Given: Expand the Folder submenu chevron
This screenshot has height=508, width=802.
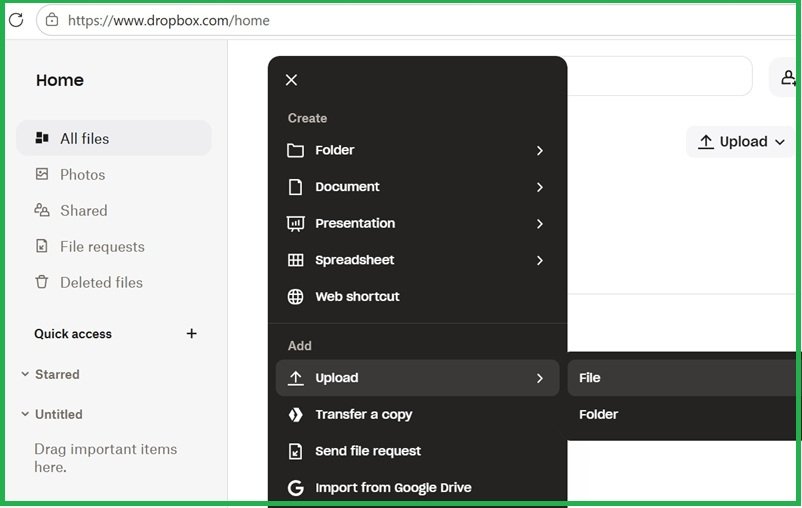Looking at the screenshot, I should click(x=540, y=150).
